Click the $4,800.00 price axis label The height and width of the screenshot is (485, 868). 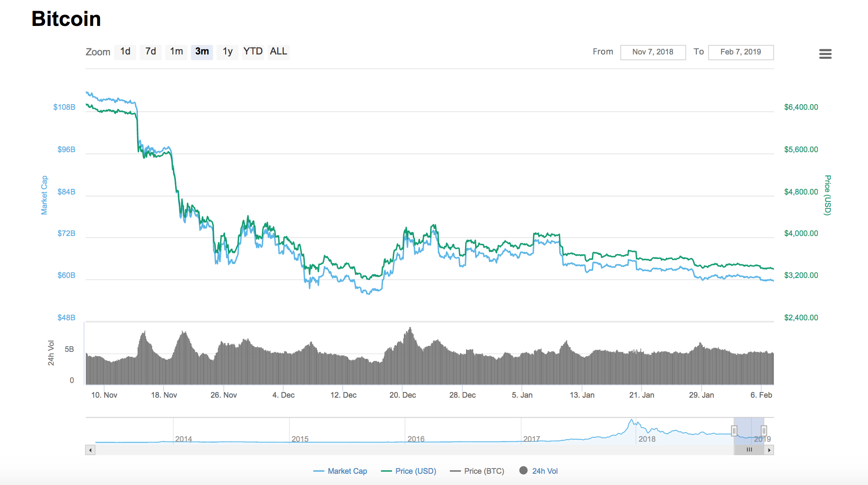click(x=801, y=192)
